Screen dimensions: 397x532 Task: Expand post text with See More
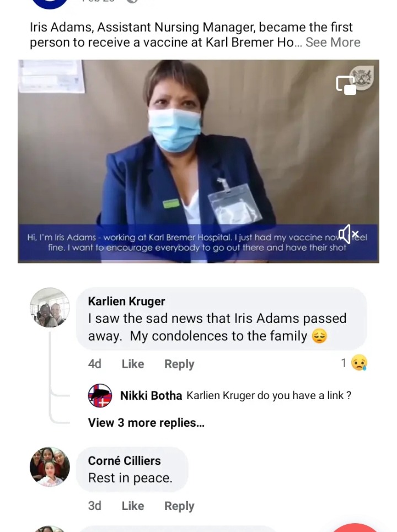(x=333, y=42)
